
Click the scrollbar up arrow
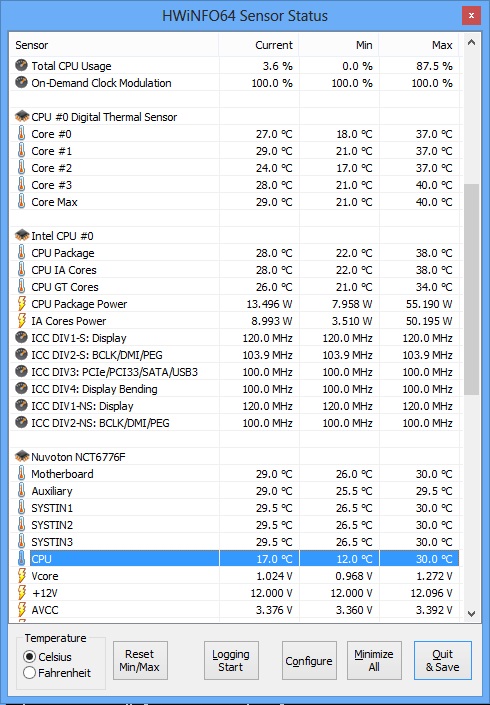(471, 43)
